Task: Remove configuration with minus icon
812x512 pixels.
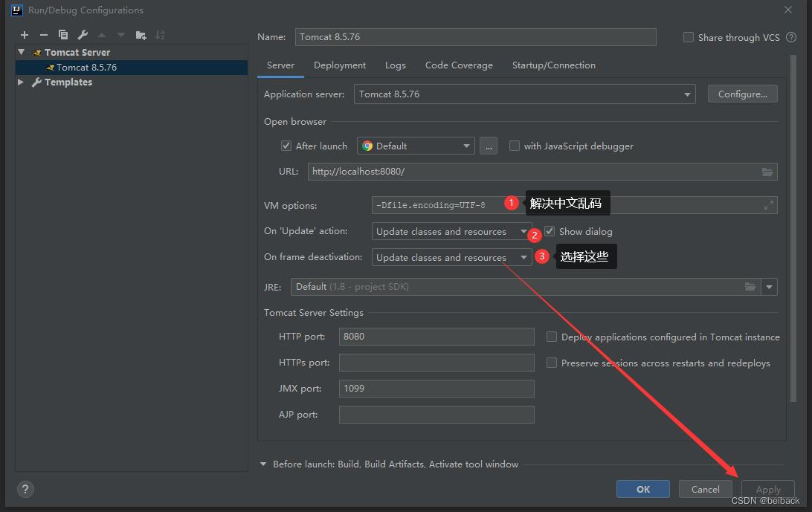Action: tap(43, 35)
